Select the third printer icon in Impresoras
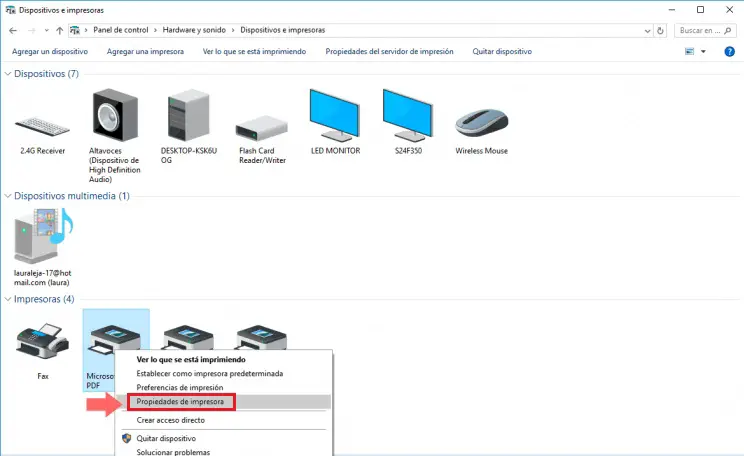The image size is (744, 456). [x=188, y=337]
